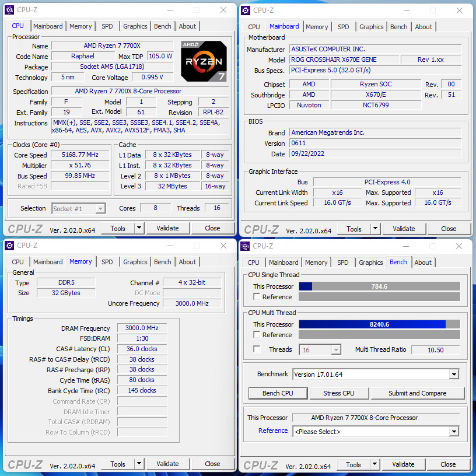Image resolution: width=476 pixels, height=476 pixels.
Task: Click Close button in Mainboard window
Action: (x=449, y=229)
